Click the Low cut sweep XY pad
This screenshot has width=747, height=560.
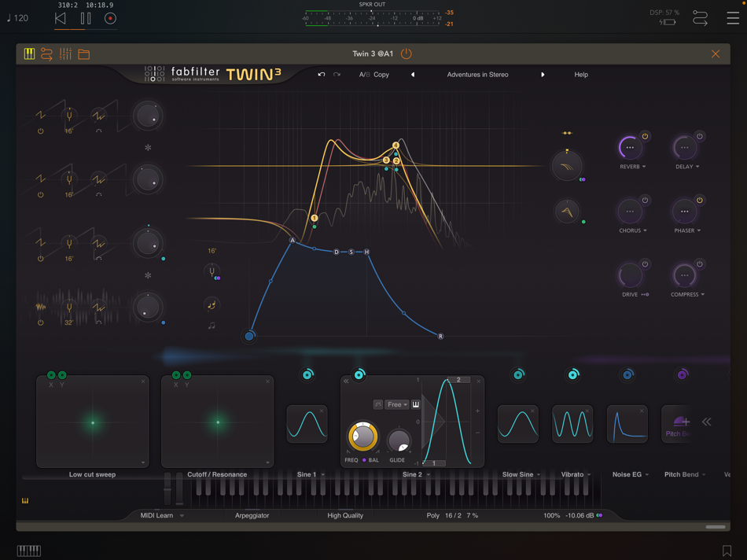coord(92,422)
